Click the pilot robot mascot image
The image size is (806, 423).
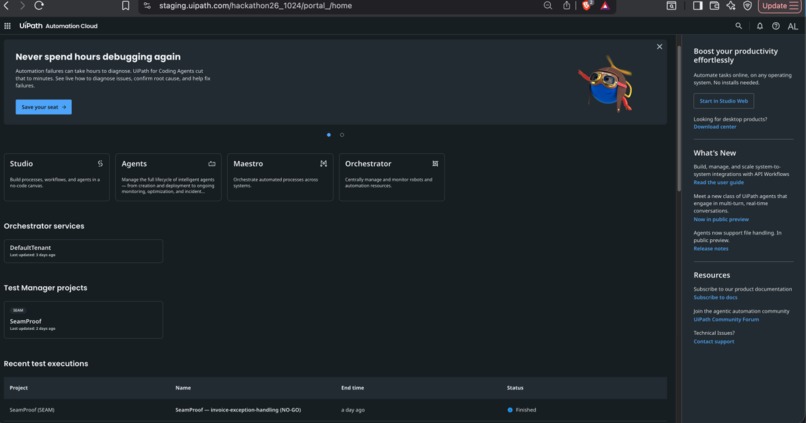[606, 84]
